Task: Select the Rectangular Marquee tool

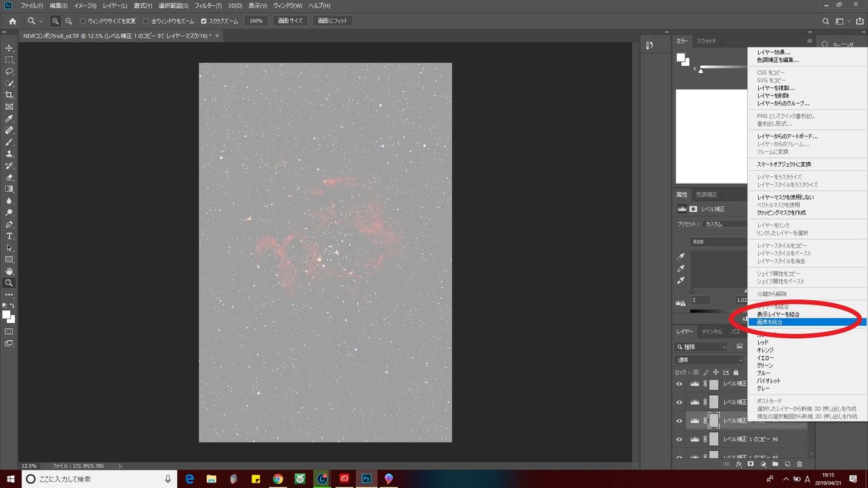Action: point(9,60)
